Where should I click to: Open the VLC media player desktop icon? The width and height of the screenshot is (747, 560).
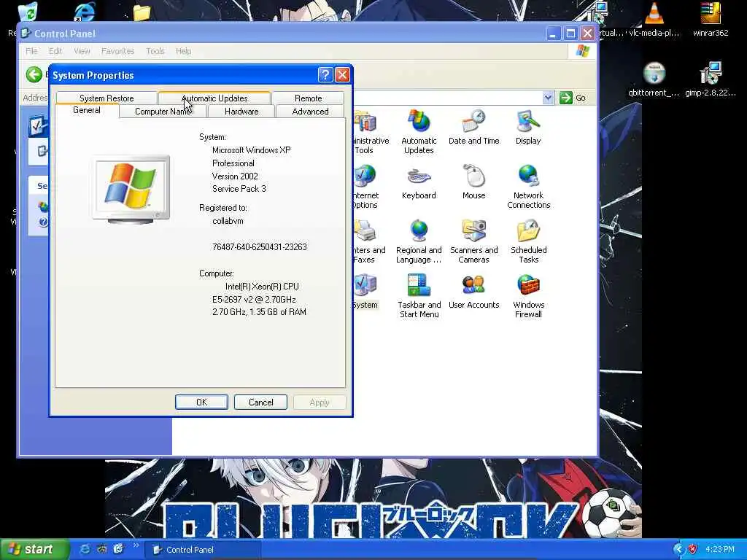click(x=654, y=20)
